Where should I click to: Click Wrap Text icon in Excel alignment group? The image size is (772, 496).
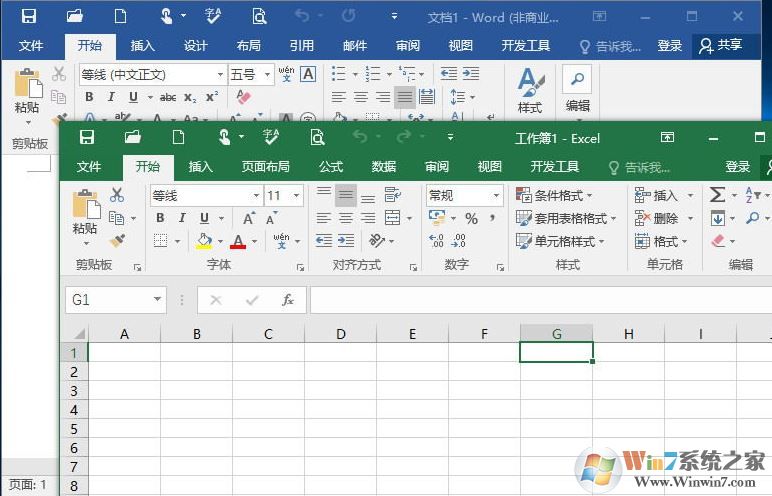392,195
